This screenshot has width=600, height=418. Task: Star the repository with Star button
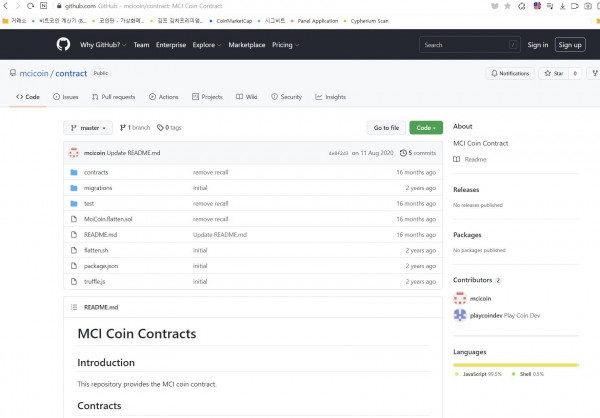coord(554,73)
